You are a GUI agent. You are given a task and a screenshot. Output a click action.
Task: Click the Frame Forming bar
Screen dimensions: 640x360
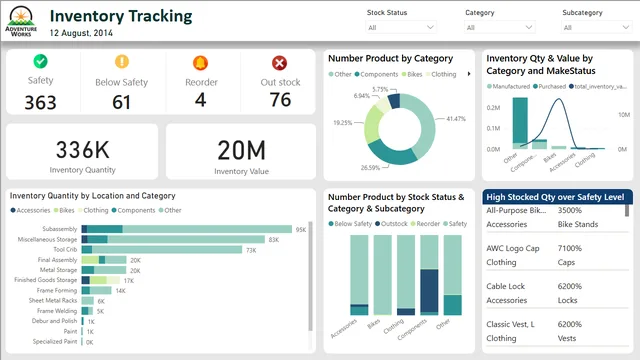tap(96, 290)
